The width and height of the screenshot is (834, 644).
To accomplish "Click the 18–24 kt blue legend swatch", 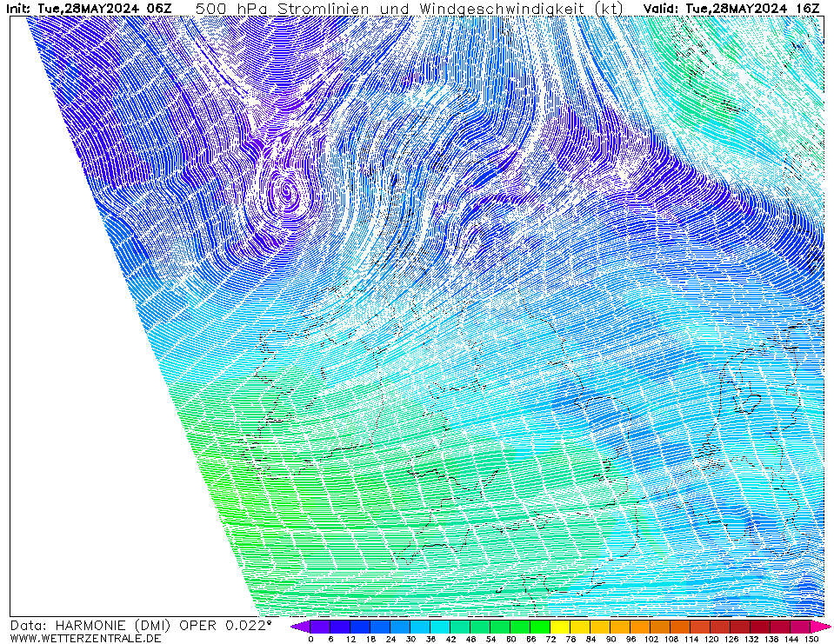I will [x=380, y=627].
